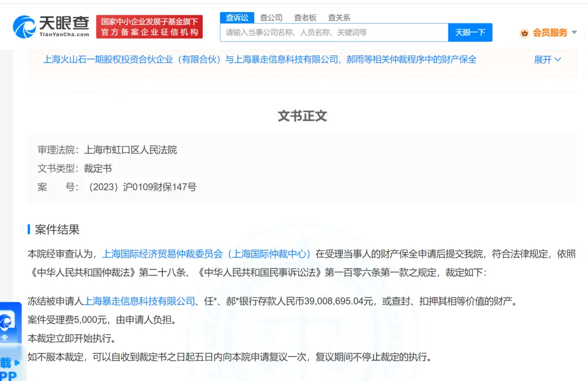Open the case title link about 财产保全
The width and height of the screenshot is (588, 381).
(259, 59)
